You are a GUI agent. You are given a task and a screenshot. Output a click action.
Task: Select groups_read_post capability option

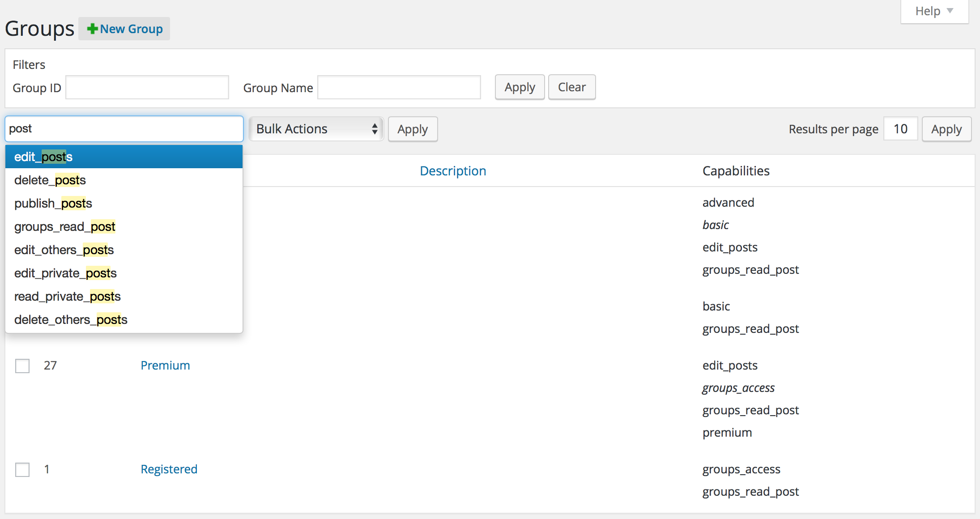point(65,226)
